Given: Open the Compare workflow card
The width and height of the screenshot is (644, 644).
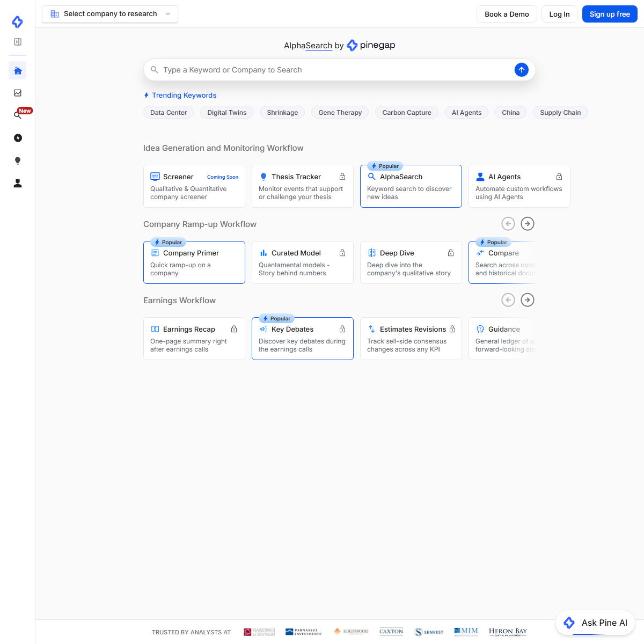Looking at the screenshot, I should click(502, 262).
